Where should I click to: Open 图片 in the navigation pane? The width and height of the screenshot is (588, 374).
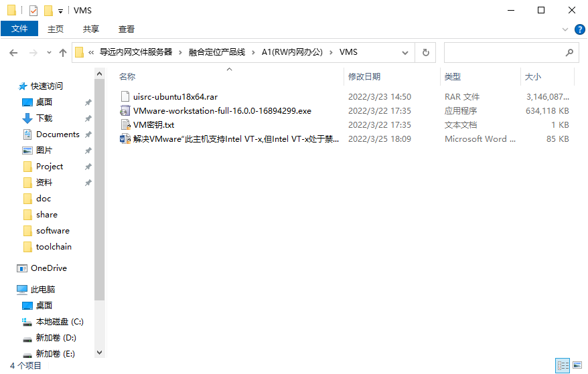[44, 151]
